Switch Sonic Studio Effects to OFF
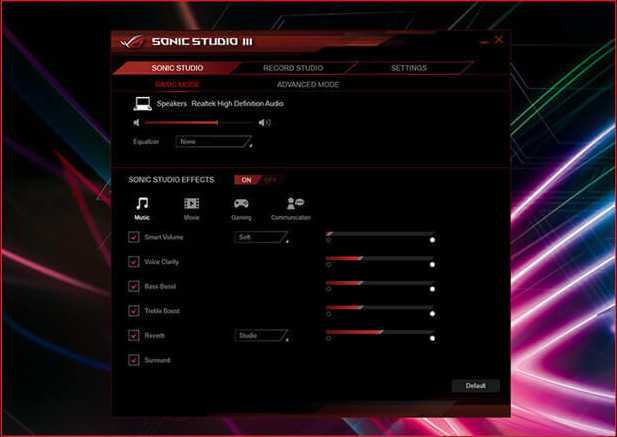 [270, 180]
